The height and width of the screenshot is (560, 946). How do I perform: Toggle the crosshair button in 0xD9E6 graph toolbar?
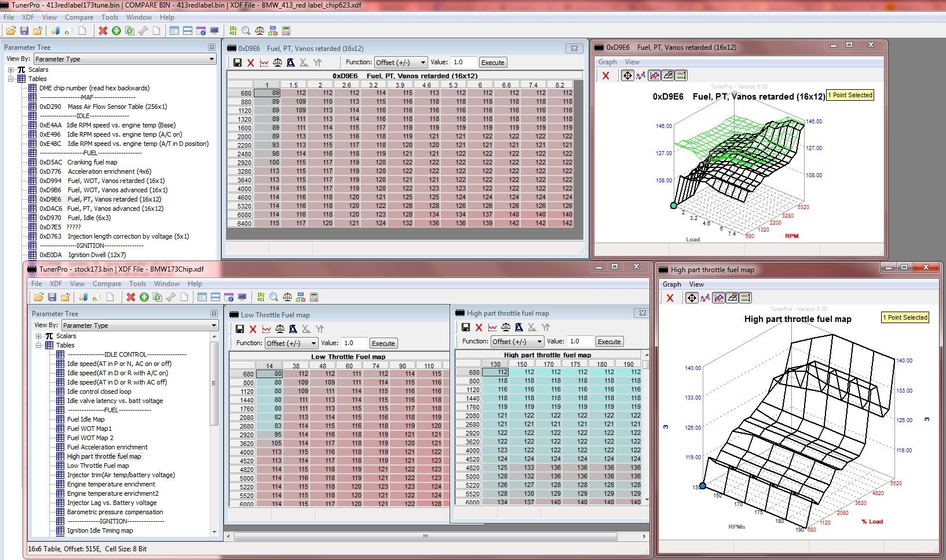(627, 75)
